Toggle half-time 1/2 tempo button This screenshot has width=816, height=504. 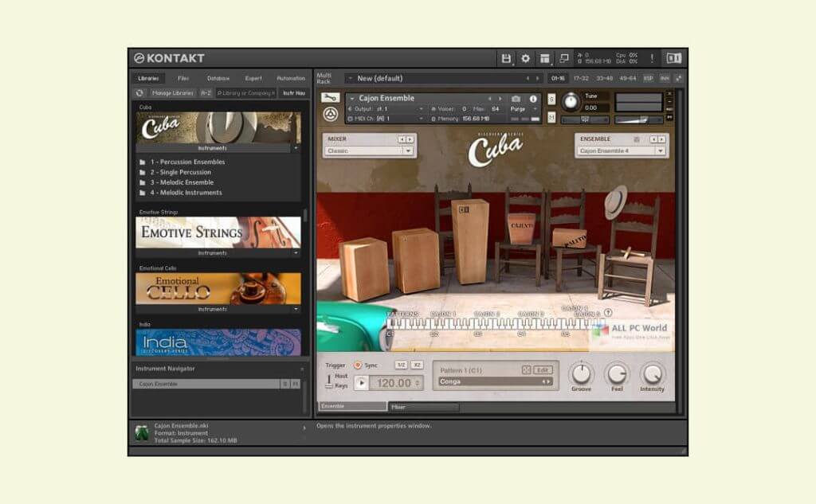point(401,365)
